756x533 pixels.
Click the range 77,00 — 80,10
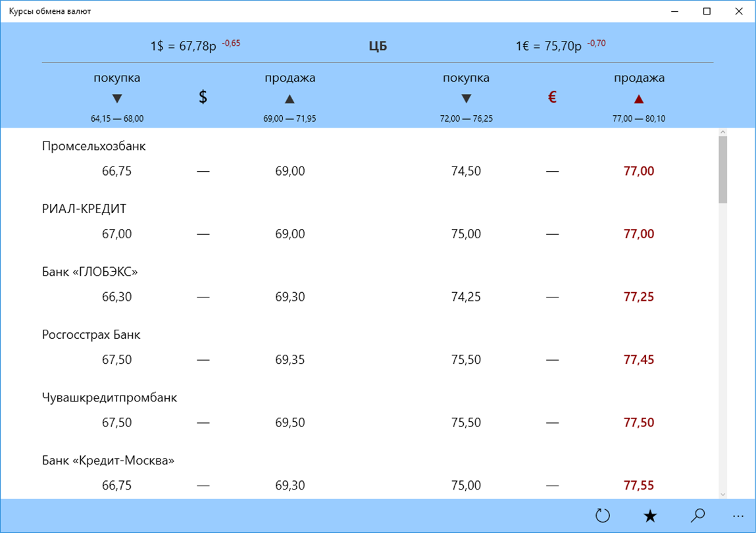click(x=639, y=118)
